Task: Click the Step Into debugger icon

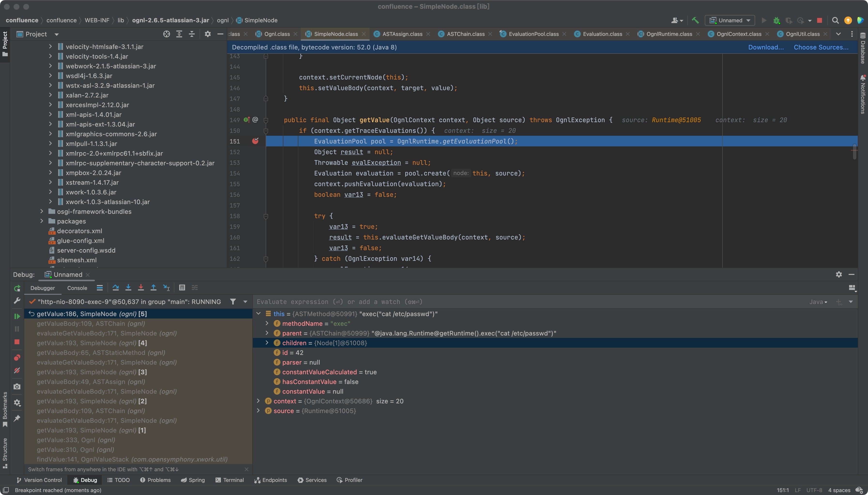Action: [x=128, y=287]
